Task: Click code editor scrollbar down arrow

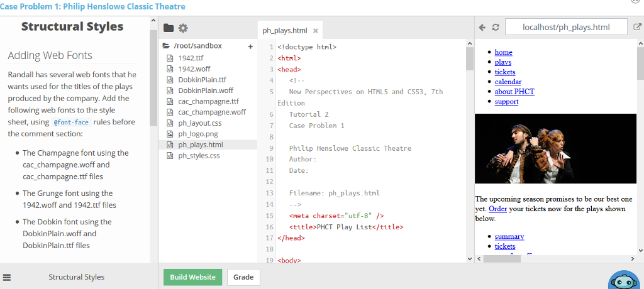Action: pos(470,259)
